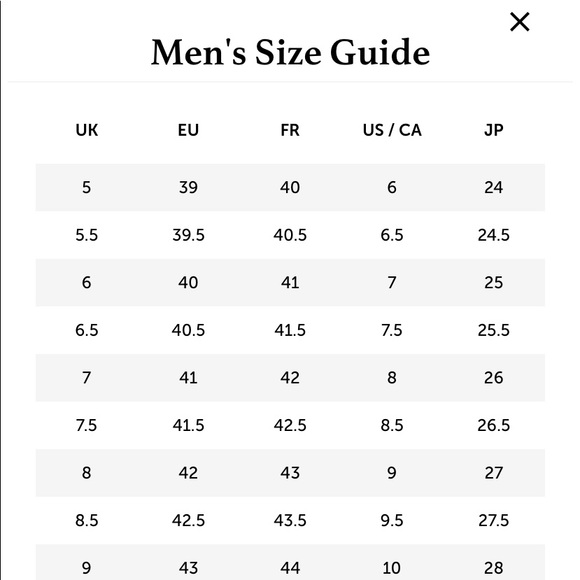Click FR size 43.5 cell
This screenshot has height=580, width=580.
tap(290, 521)
